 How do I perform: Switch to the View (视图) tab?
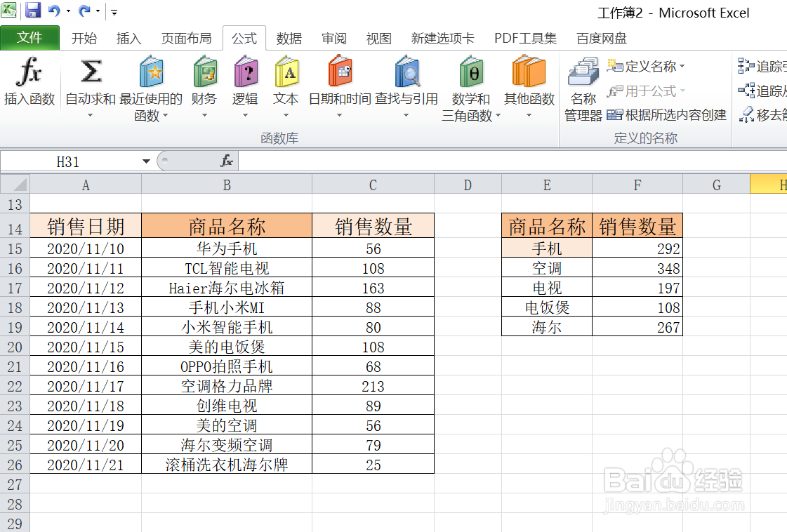pos(378,38)
